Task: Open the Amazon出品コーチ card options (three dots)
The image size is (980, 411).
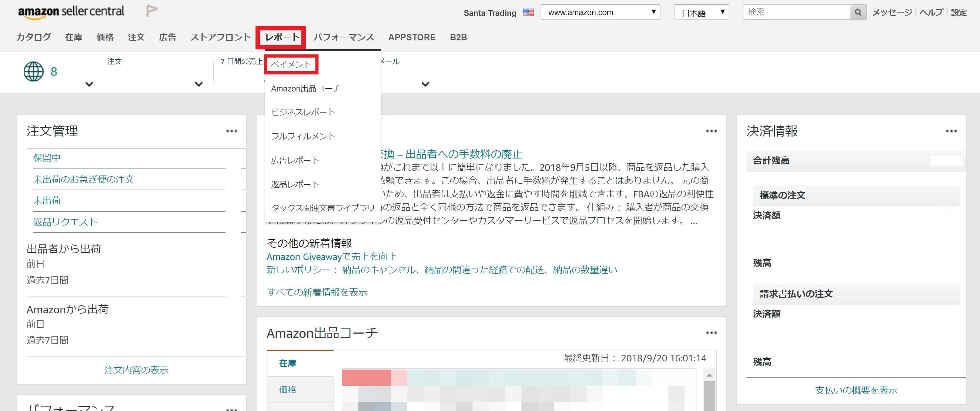Action: [712, 333]
